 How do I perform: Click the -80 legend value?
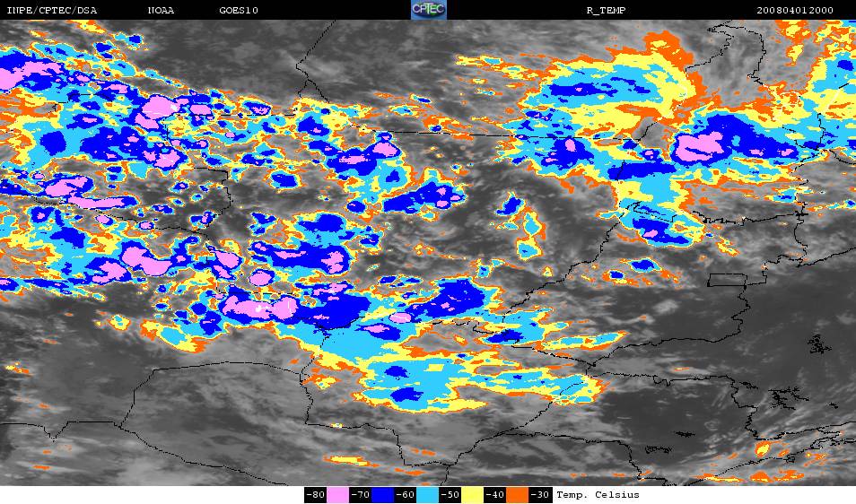point(316,495)
